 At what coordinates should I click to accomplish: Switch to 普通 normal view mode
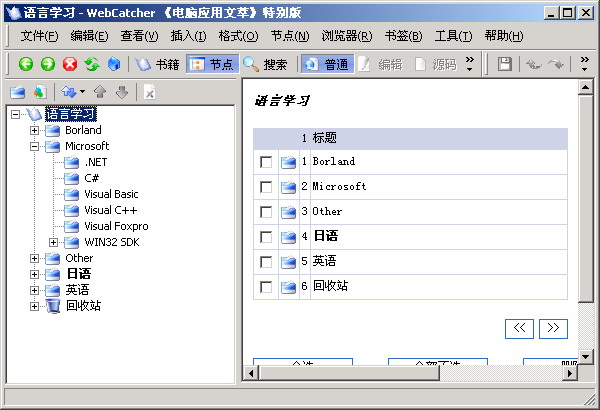(x=327, y=64)
